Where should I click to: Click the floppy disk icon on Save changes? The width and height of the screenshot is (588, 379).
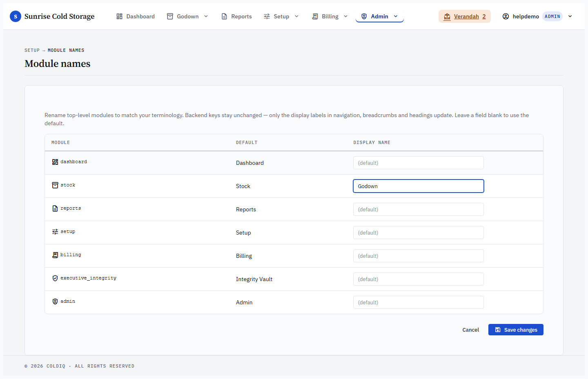tap(498, 330)
